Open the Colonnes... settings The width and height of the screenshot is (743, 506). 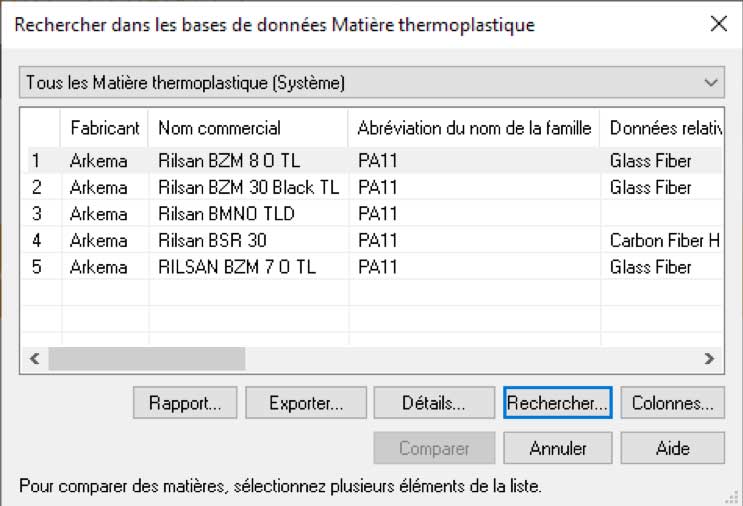click(x=672, y=404)
